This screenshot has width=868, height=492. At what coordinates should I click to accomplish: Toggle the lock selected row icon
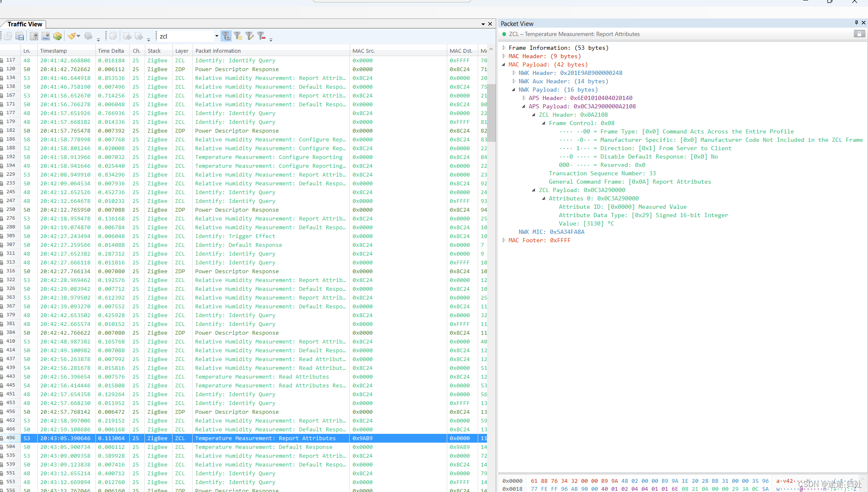point(46,36)
